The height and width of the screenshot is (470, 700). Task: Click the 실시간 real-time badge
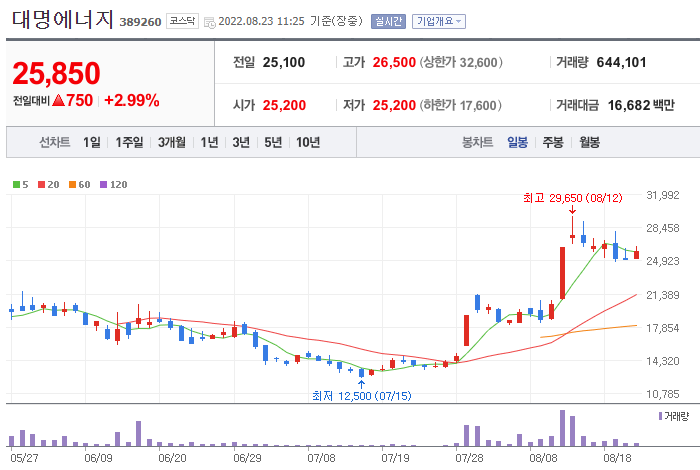(x=388, y=21)
